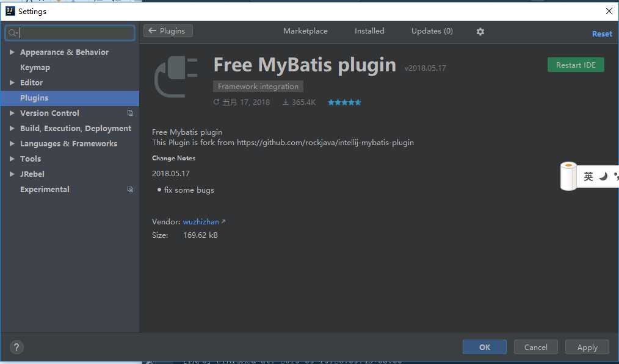619x364 pixels.
Task: Click the v2018.05.17 version label
Action: 425,68
